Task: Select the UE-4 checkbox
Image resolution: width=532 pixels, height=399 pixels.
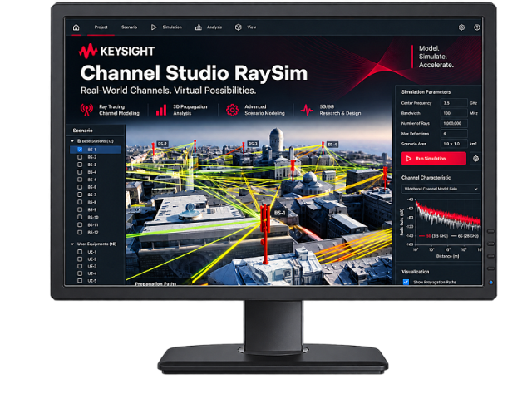Action: point(80,273)
